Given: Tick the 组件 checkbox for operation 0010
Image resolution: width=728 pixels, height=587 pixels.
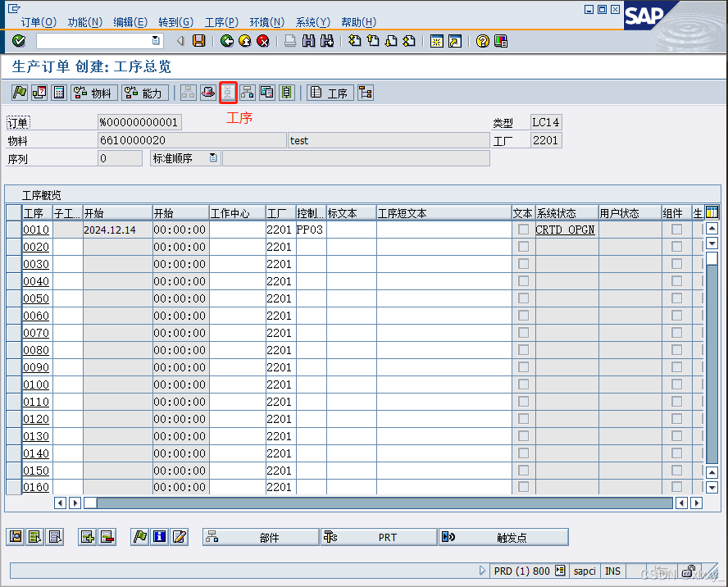Looking at the screenshot, I should (x=676, y=230).
